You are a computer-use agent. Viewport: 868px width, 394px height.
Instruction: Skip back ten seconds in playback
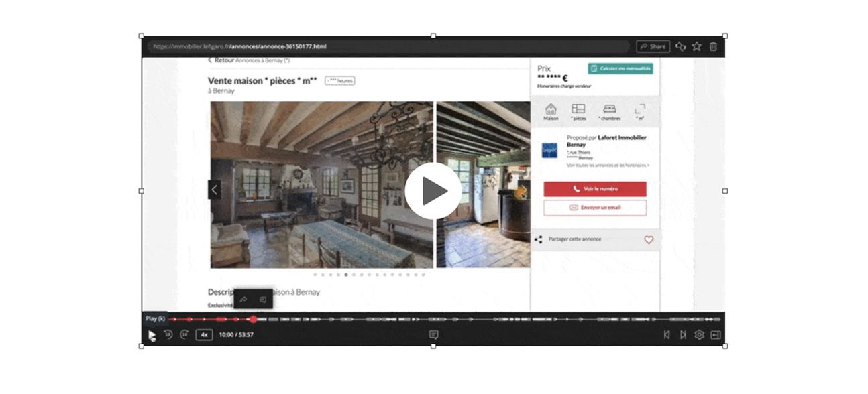click(x=168, y=334)
